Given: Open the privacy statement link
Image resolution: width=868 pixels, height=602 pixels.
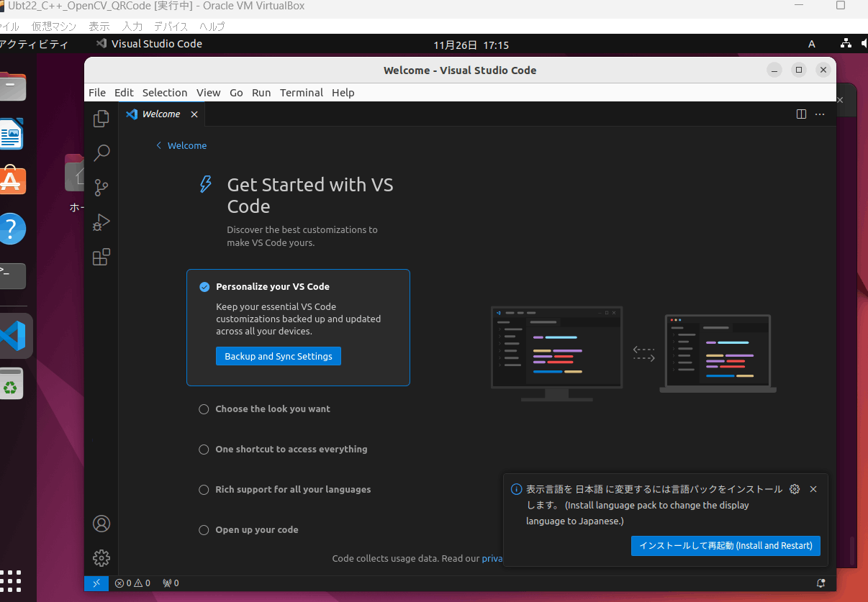Looking at the screenshot, I should pos(492,559).
